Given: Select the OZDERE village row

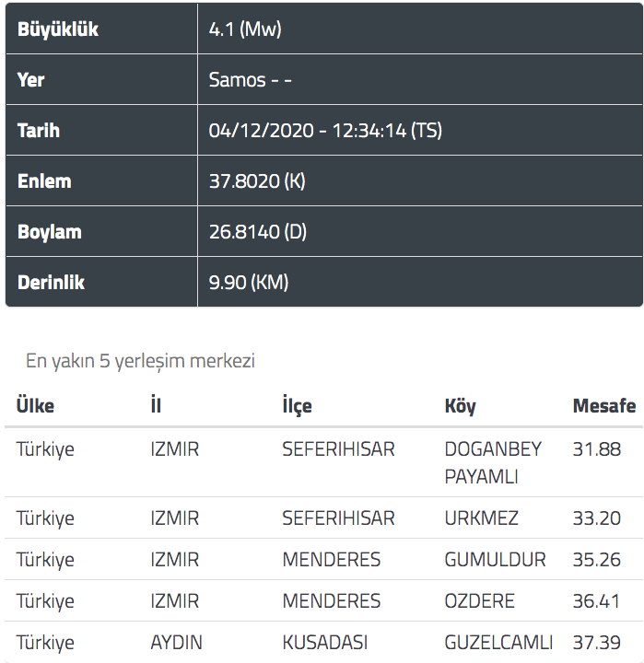Looking at the screenshot, I should (323, 600).
